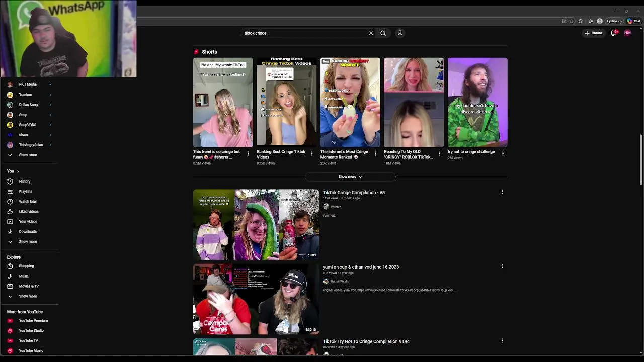This screenshot has height=362, width=644.
Task: Play the 'Ranking Best Cringe Tiktok Videos' short
Action: [287, 103]
